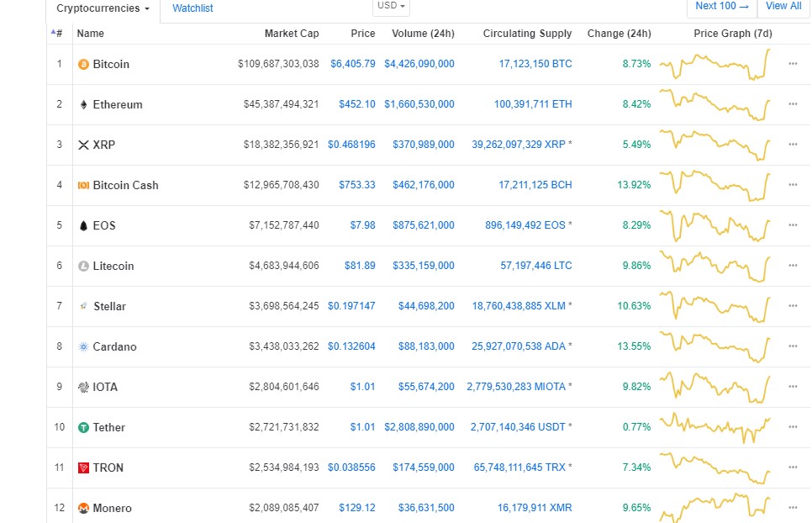
Task: Open IOTA price link $1.01
Action: [x=362, y=387]
